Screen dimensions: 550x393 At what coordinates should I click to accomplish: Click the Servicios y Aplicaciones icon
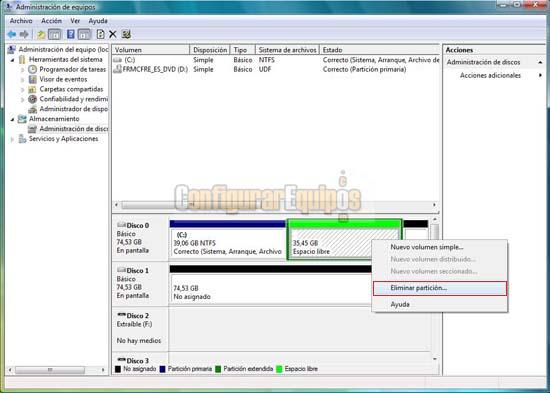point(22,139)
